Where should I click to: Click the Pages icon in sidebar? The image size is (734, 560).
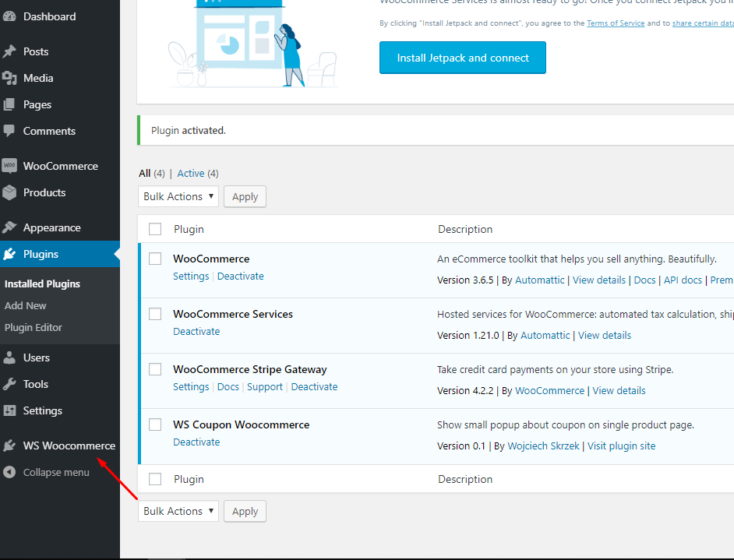pos(9,104)
